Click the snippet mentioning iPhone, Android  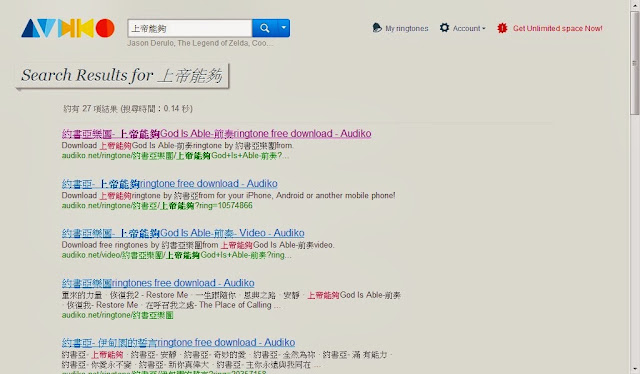click(229, 195)
